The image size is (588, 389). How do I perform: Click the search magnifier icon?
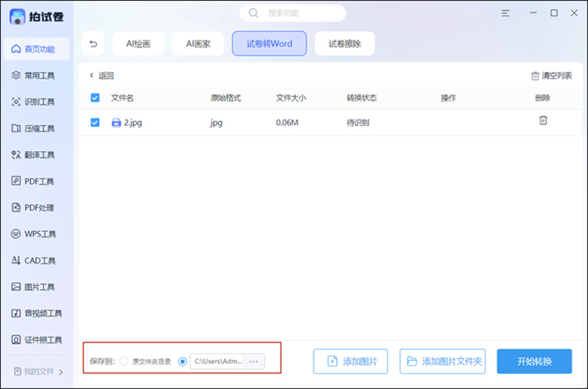click(x=254, y=13)
